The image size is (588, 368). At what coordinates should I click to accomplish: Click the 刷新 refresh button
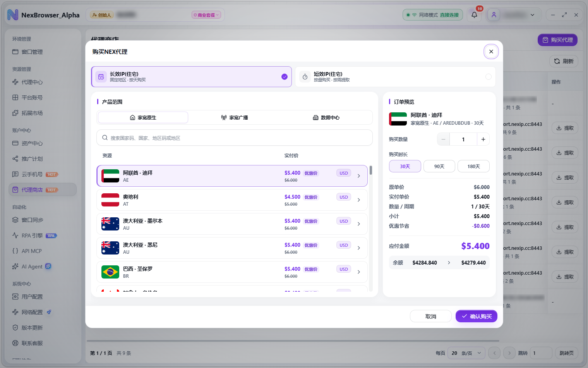pos(564,61)
